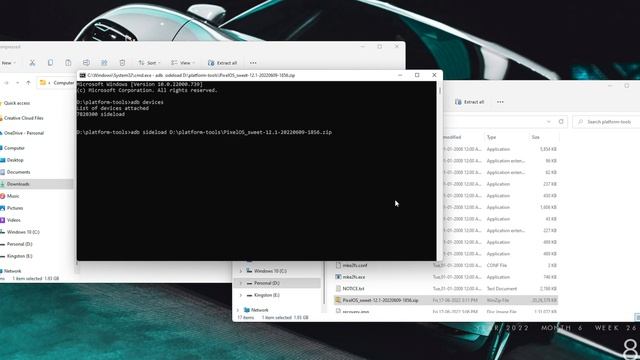Open Personal (D:) in left Explorer pane

tap(19, 244)
